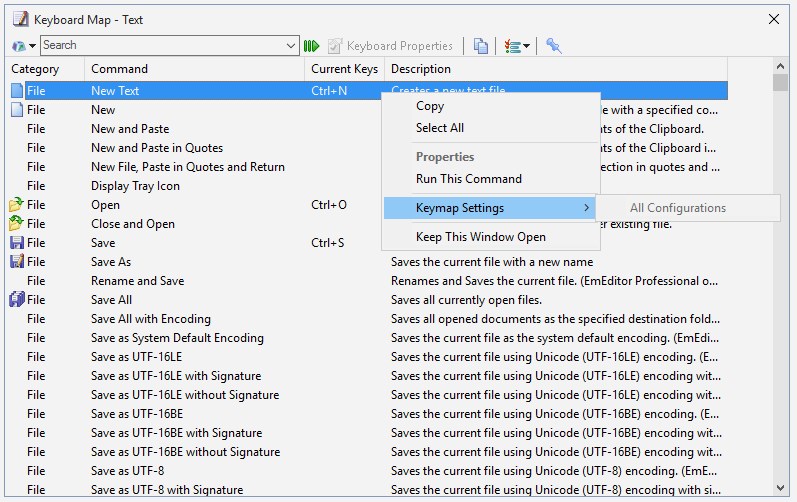Click the Open row folder icon
Viewport: 797px width, 502px height.
[x=17, y=205]
